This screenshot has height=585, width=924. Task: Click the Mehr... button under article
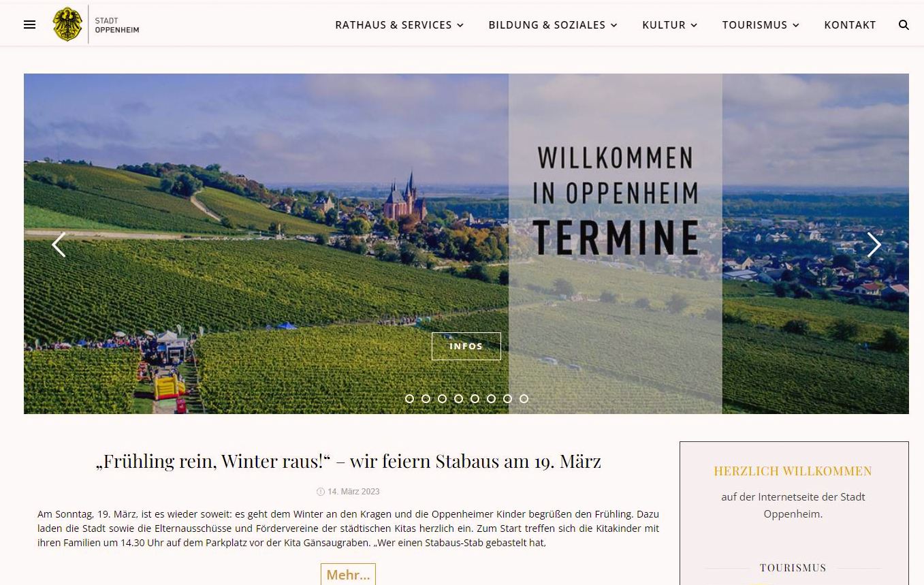(348, 575)
